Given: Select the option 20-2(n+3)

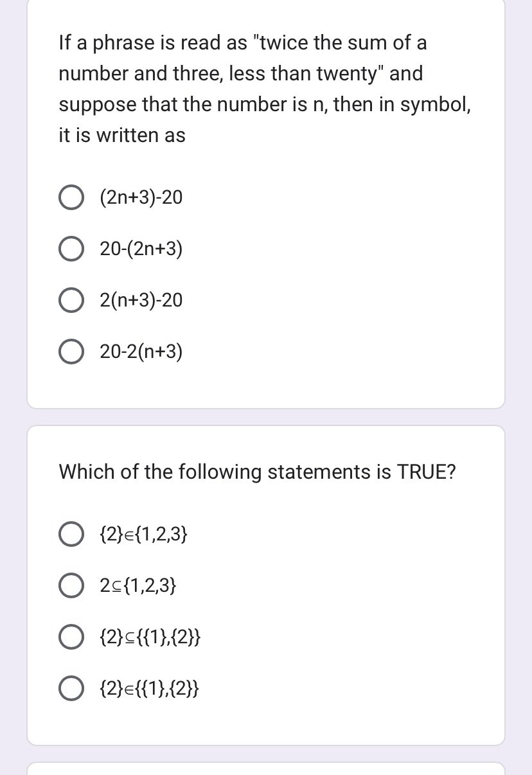Looking at the screenshot, I should 71,351.
